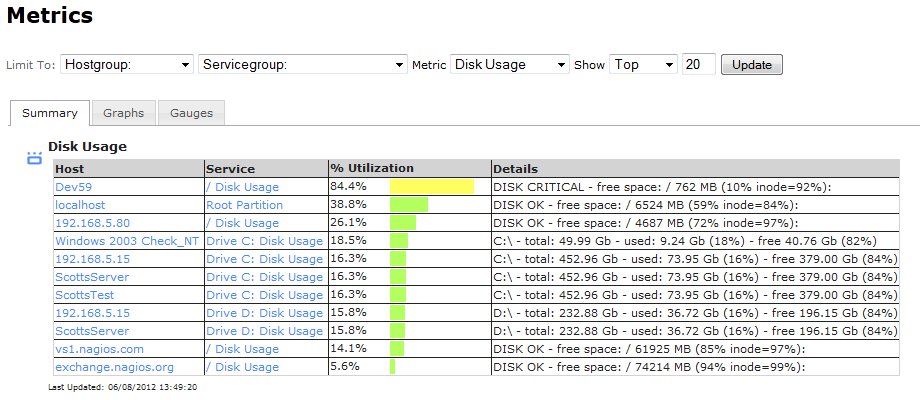The width and height of the screenshot is (920, 400).
Task: Click the yellow 84.4% utilization bar
Action: click(432, 187)
